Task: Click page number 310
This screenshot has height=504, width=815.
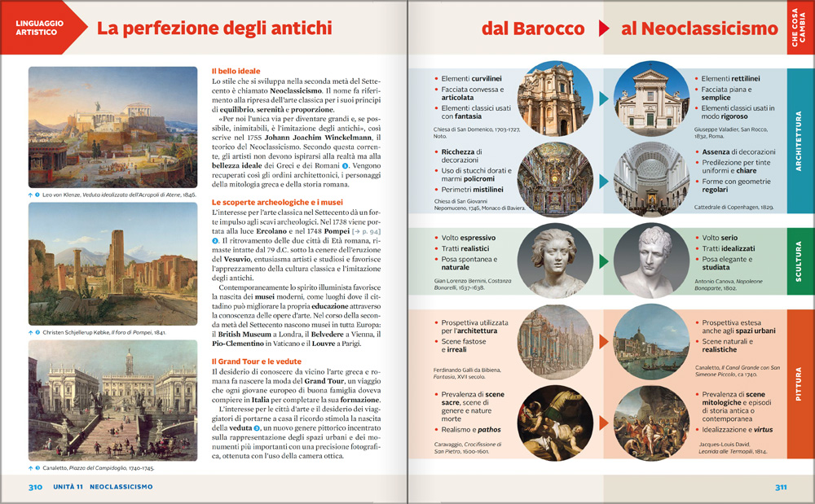Action: tap(35, 487)
